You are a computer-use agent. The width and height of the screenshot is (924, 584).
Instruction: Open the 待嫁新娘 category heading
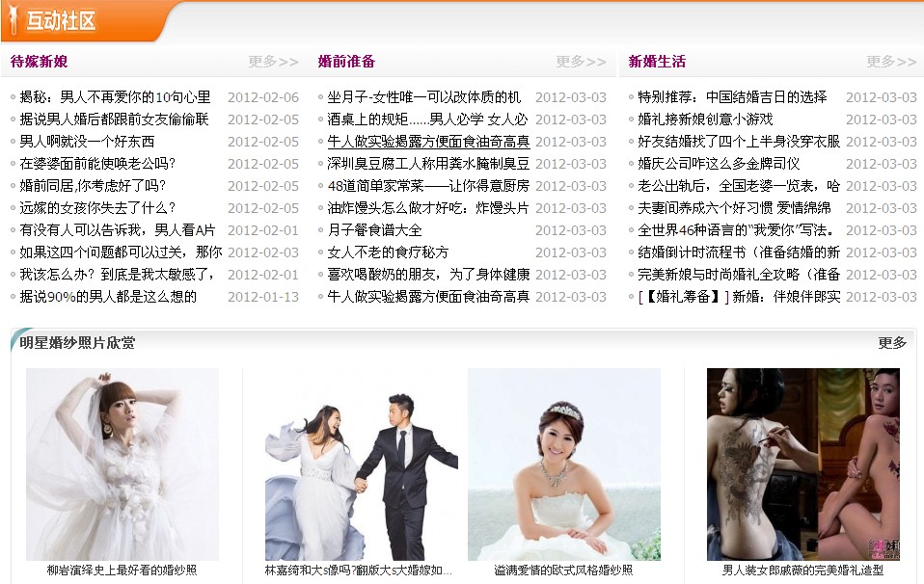click(x=40, y=62)
